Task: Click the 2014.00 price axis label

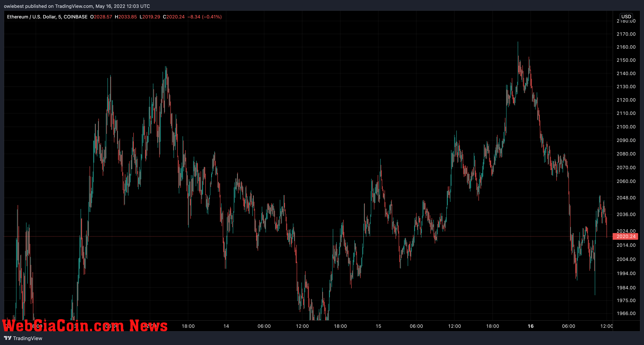Action: [x=626, y=245]
